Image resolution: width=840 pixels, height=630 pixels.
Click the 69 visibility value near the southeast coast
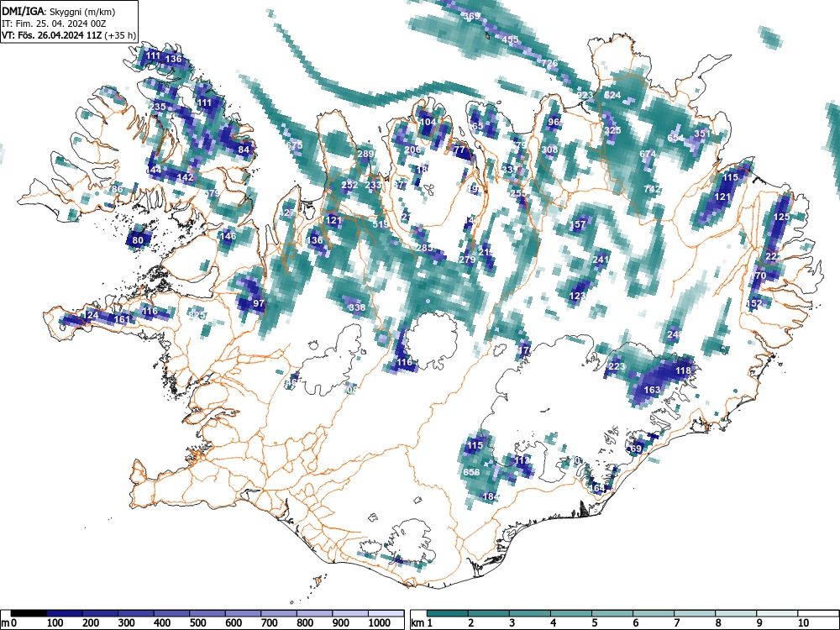(636, 449)
